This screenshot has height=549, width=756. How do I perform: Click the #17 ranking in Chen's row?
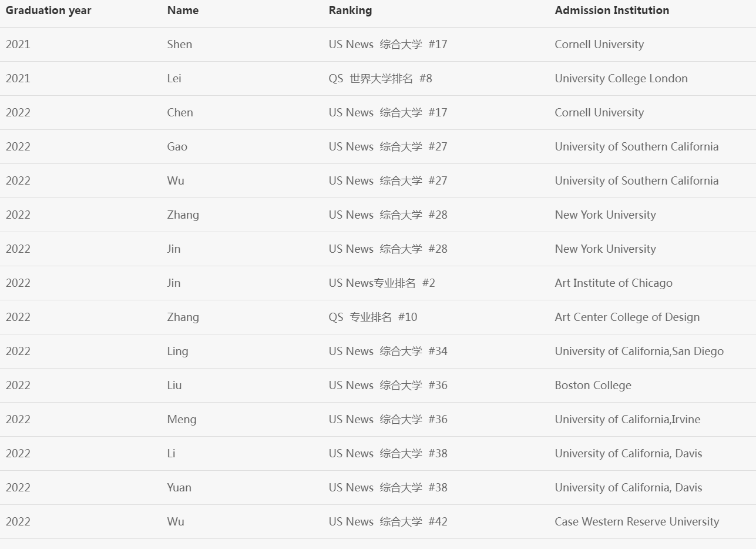point(388,113)
